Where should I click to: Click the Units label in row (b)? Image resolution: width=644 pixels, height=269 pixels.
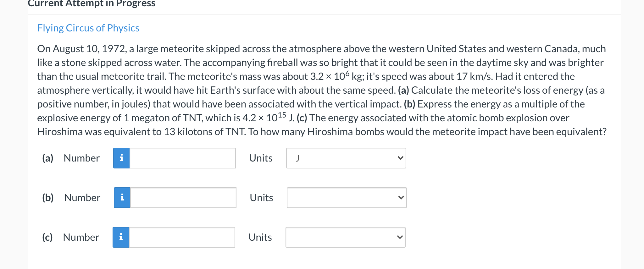tap(261, 198)
